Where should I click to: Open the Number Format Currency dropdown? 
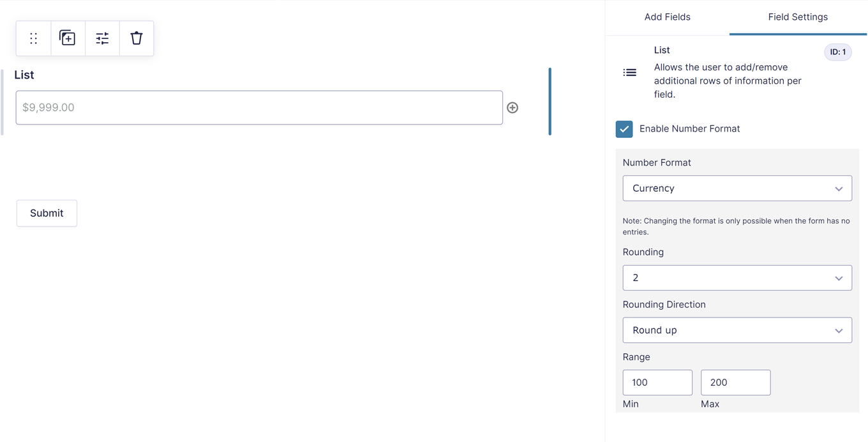(737, 188)
